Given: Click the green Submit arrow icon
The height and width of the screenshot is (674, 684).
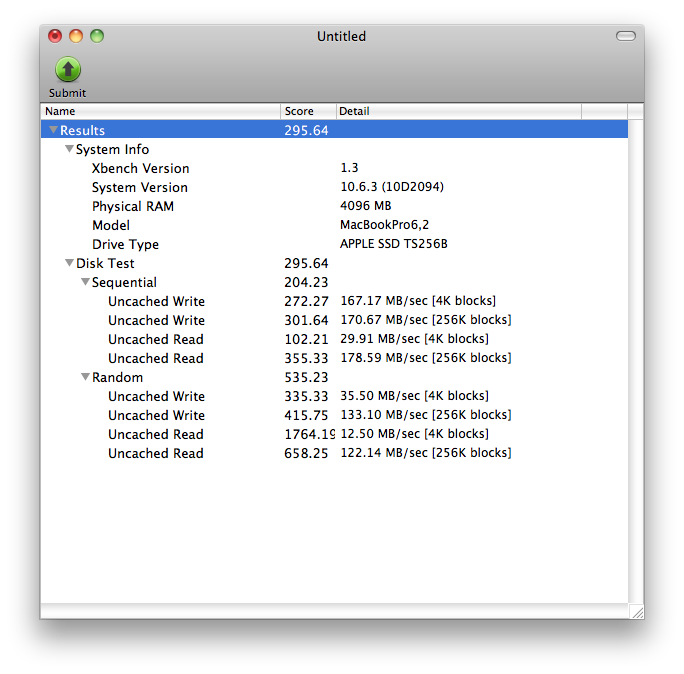Looking at the screenshot, I should (68, 69).
